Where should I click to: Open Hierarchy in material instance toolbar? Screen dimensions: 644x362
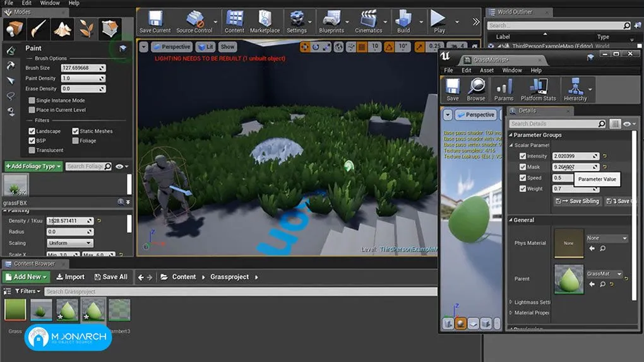click(575, 90)
